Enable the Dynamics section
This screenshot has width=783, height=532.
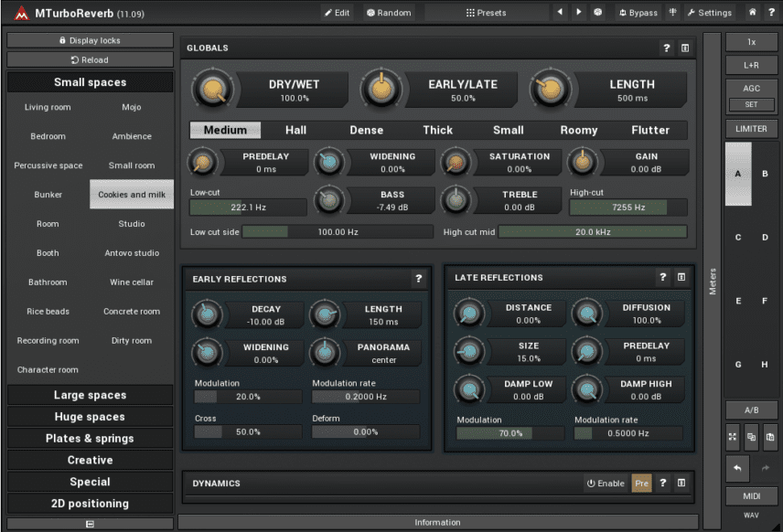point(606,483)
